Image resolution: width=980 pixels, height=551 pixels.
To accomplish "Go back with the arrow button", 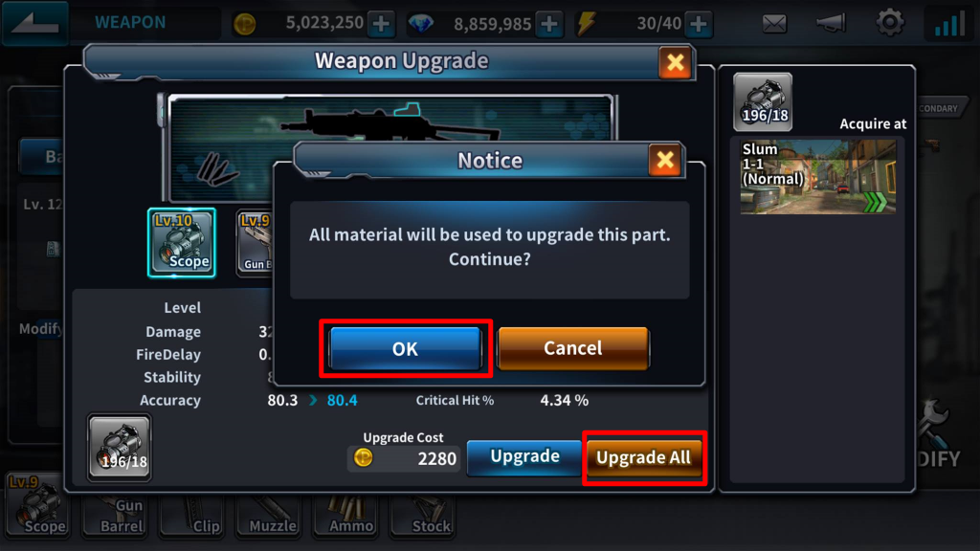I will (x=35, y=23).
